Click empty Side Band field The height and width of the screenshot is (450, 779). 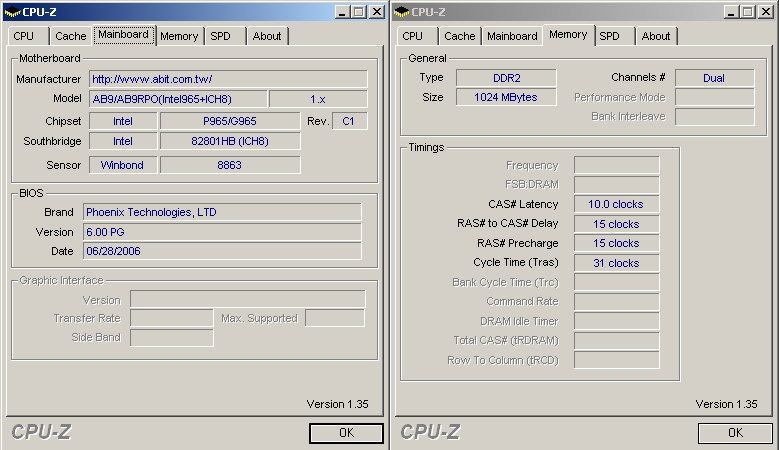tap(171, 338)
